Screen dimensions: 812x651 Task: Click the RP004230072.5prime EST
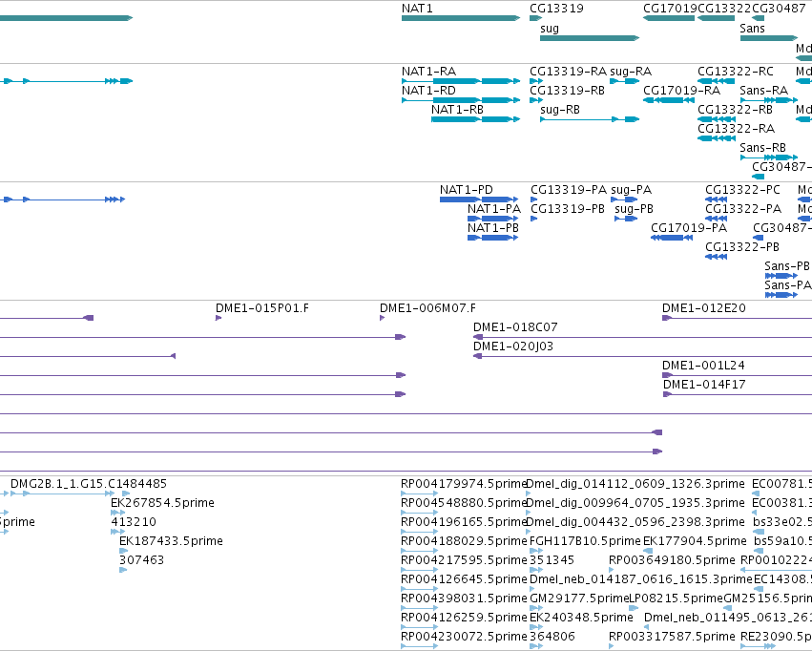pos(420,647)
